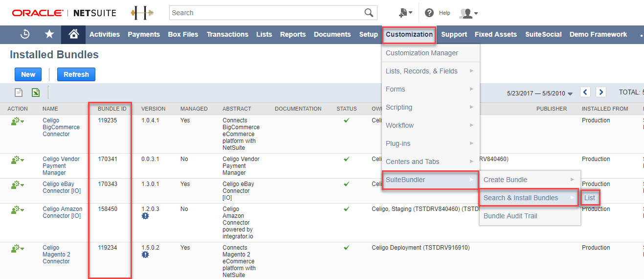
Task: Export list using the Excel icon
Action: pyautogui.click(x=36, y=93)
